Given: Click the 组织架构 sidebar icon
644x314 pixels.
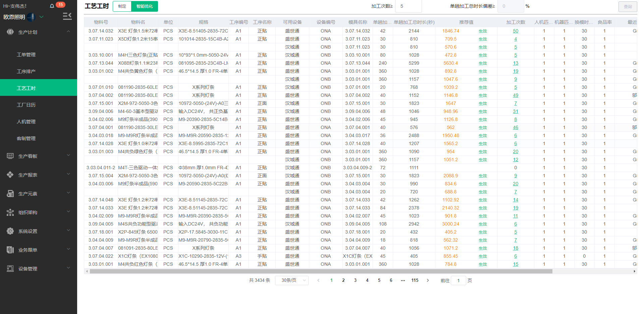Looking at the screenshot, I should click(x=10, y=212).
